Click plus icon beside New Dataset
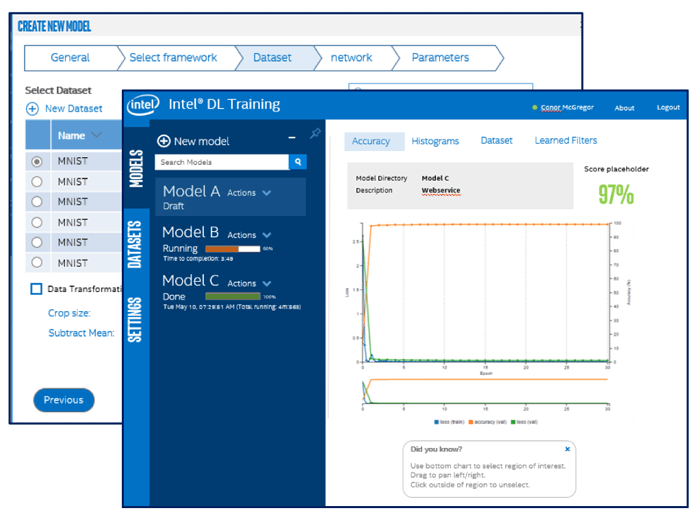The width and height of the screenshot is (700, 517). tap(32, 108)
